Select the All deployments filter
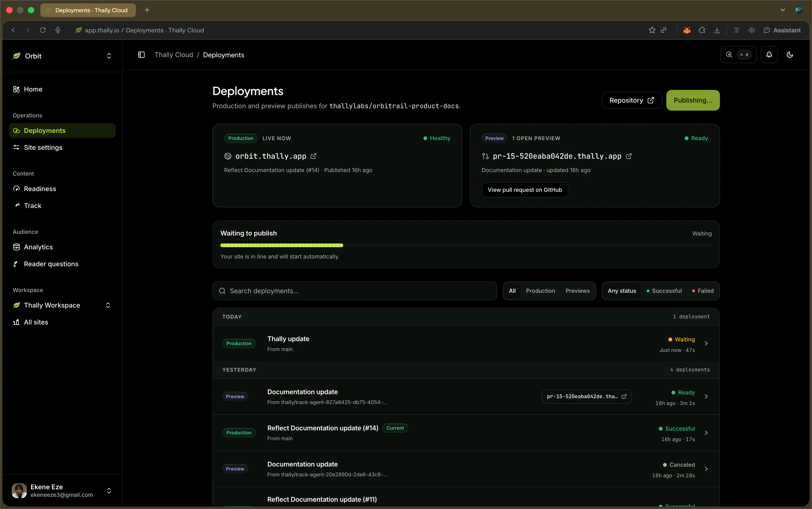Image resolution: width=812 pixels, height=509 pixels. tap(512, 291)
